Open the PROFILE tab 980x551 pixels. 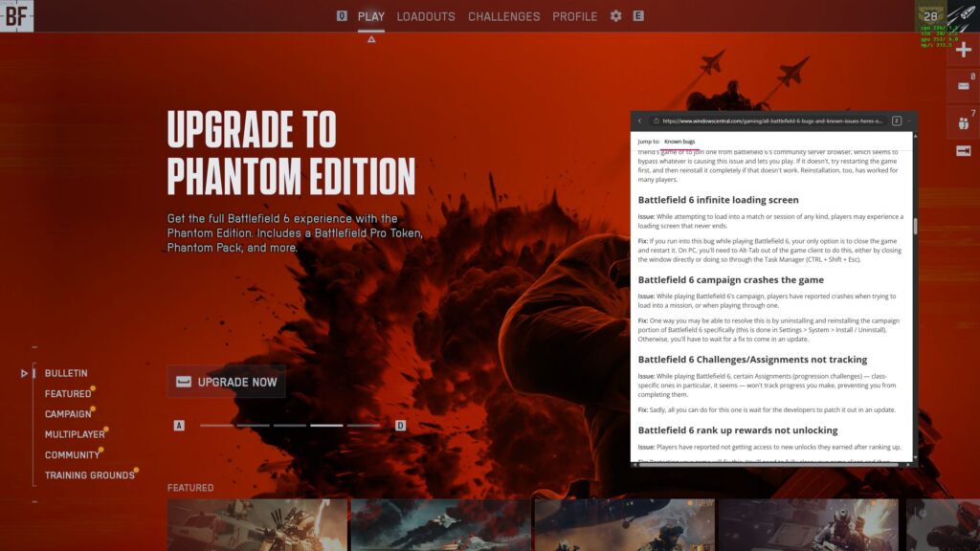pos(575,16)
